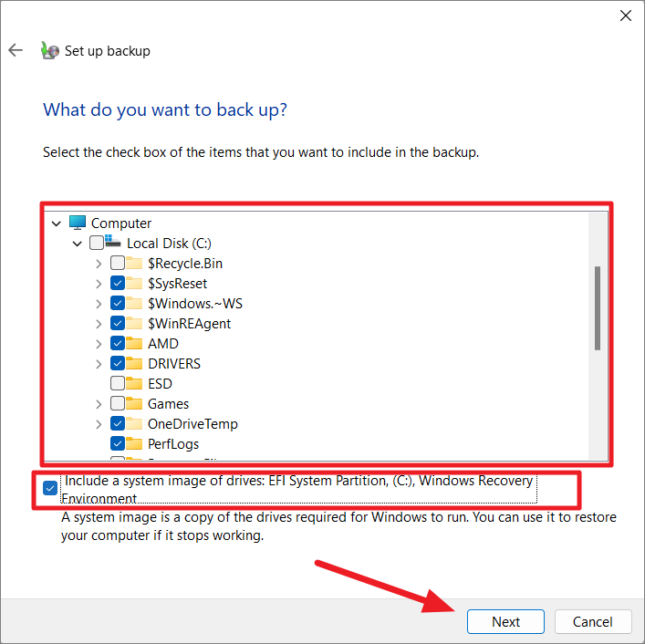Expand the $SysReset folder
Screen dimensions: 645x644
point(99,284)
